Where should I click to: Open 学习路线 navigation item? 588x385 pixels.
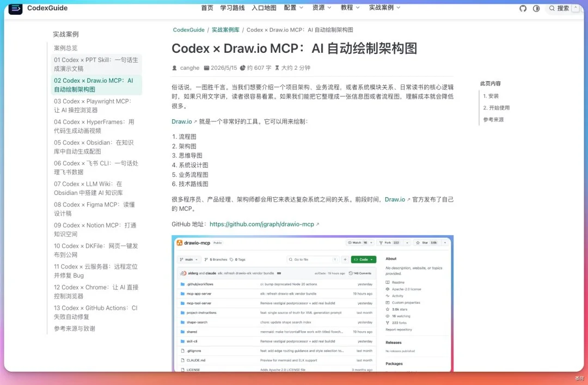(x=232, y=8)
